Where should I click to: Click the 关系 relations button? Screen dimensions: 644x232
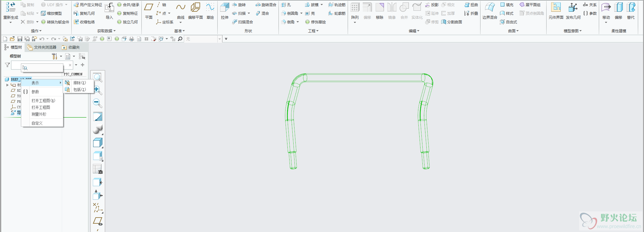(590, 5)
